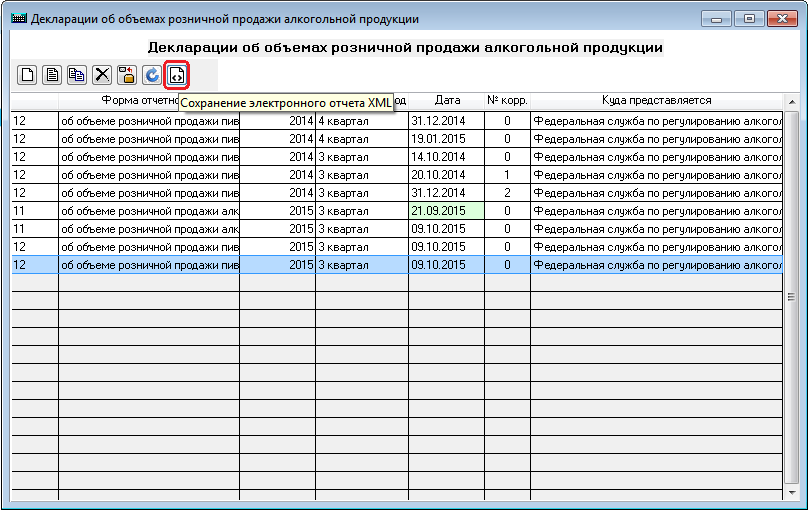Click the form description in row dated 14.10.2014
The width and height of the screenshot is (811, 513).
(x=149, y=157)
